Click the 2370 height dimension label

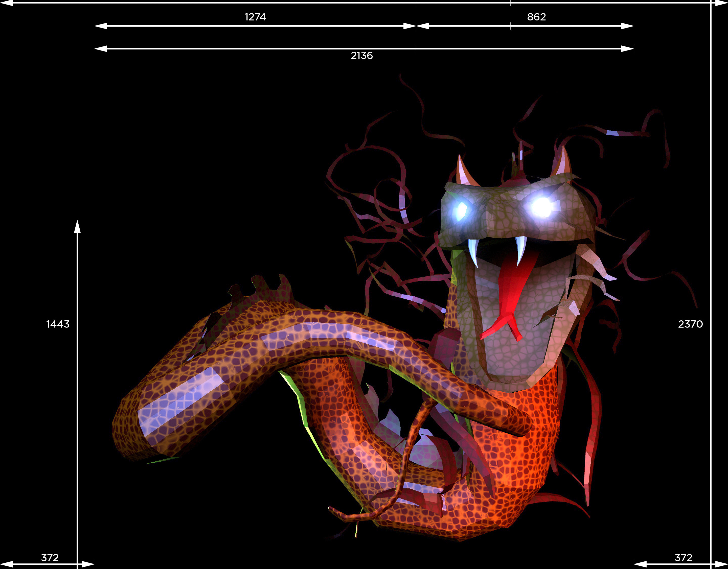point(690,324)
